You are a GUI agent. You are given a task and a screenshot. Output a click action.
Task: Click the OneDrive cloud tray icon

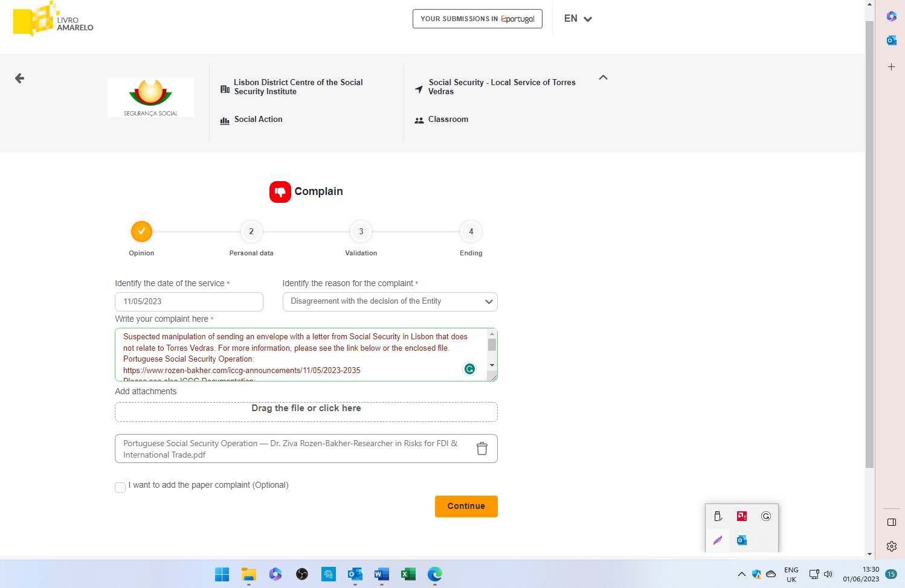click(771, 574)
